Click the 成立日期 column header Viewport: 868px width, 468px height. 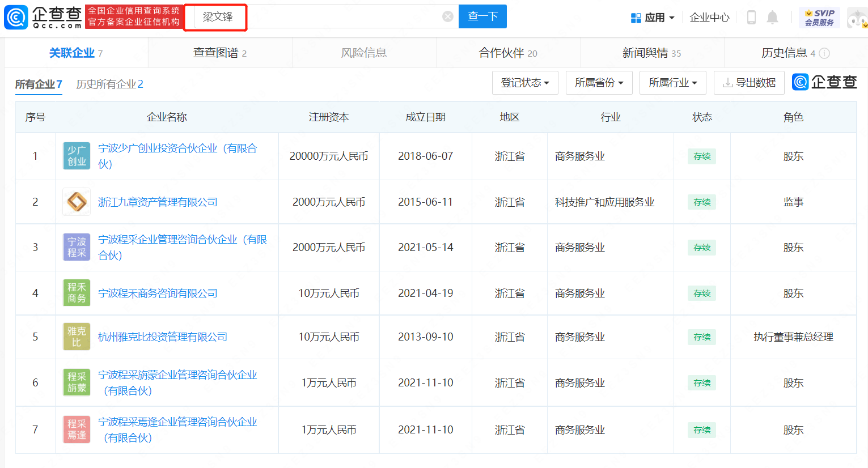[425, 117]
